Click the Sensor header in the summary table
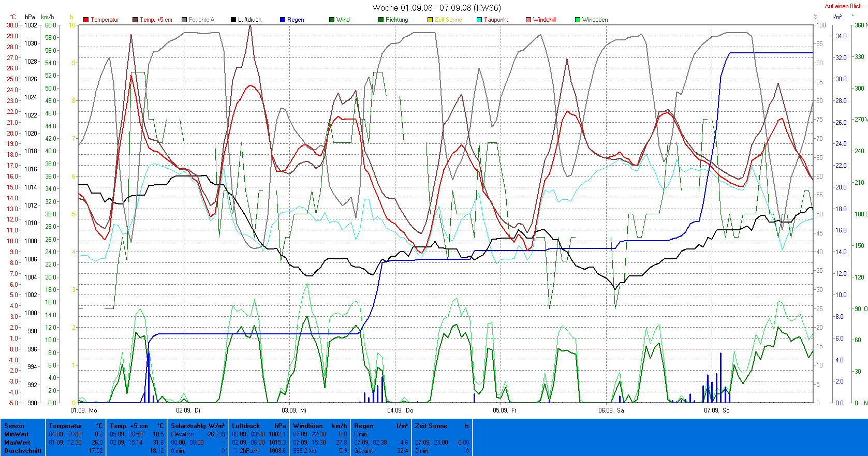Image resolution: width=868 pixels, height=456 pixels. point(14,426)
